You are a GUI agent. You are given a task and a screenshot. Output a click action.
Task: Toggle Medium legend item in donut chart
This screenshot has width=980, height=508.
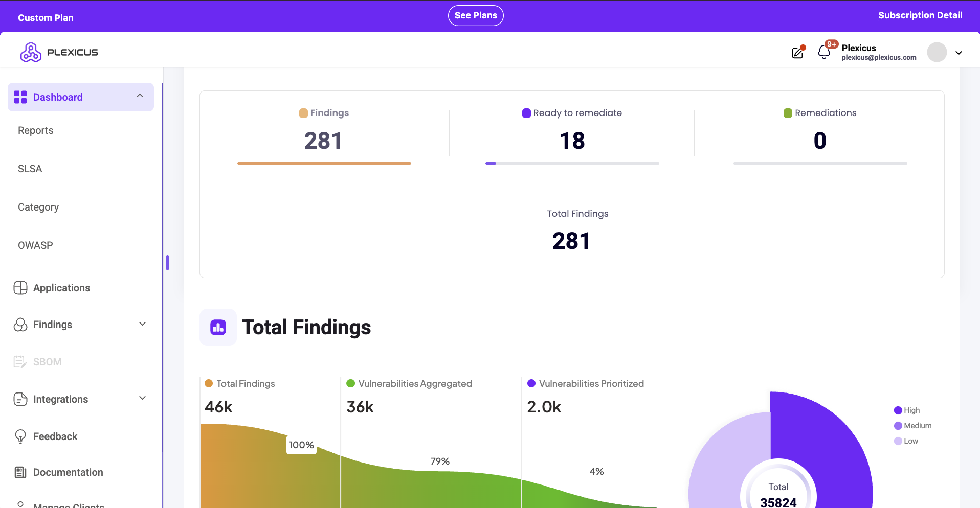pyautogui.click(x=913, y=426)
